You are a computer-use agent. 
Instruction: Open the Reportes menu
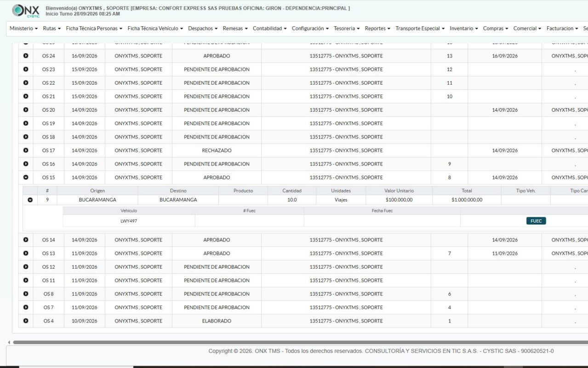pyautogui.click(x=377, y=29)
